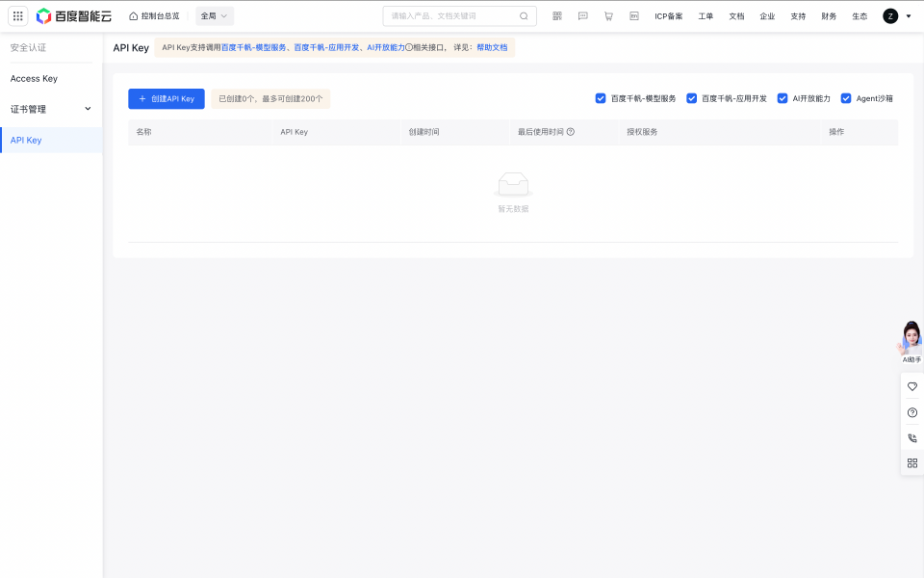Click the 操作 column header
The width and height of the screenshot is (924, 578).
836,132
